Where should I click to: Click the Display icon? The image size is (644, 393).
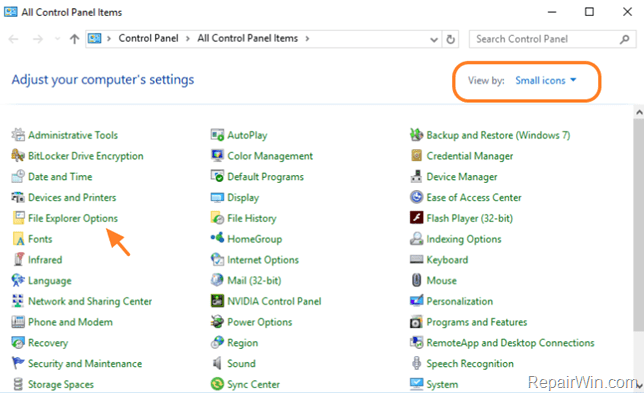(x=217, y=197)
